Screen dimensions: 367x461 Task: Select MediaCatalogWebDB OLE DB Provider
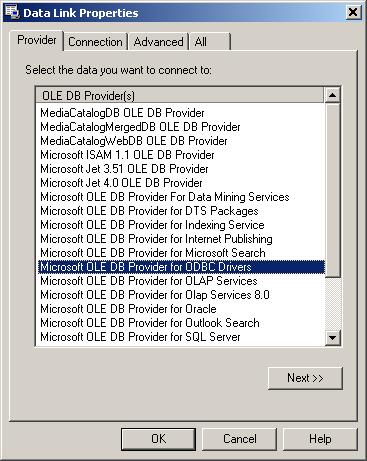tap(181, 141)
